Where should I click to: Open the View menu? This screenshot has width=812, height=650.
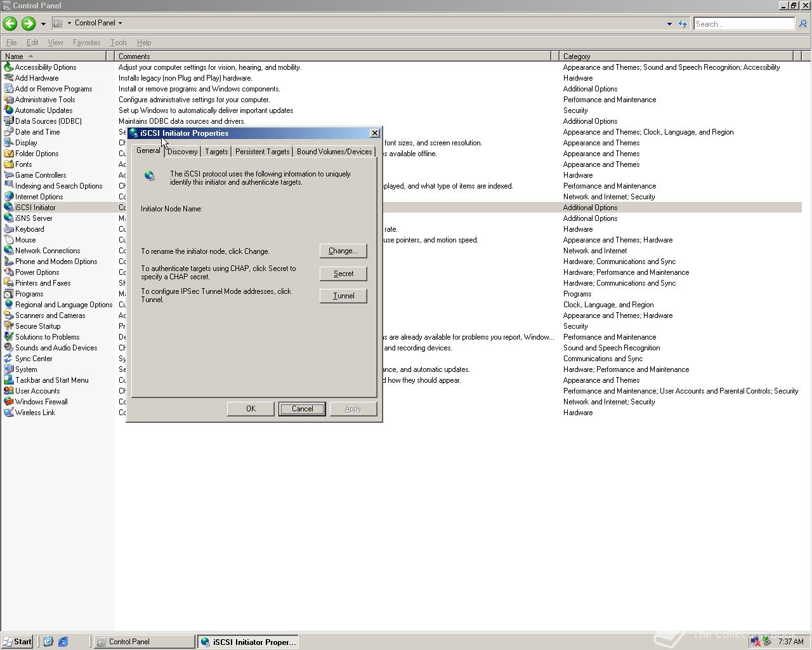tap(55, 43)
